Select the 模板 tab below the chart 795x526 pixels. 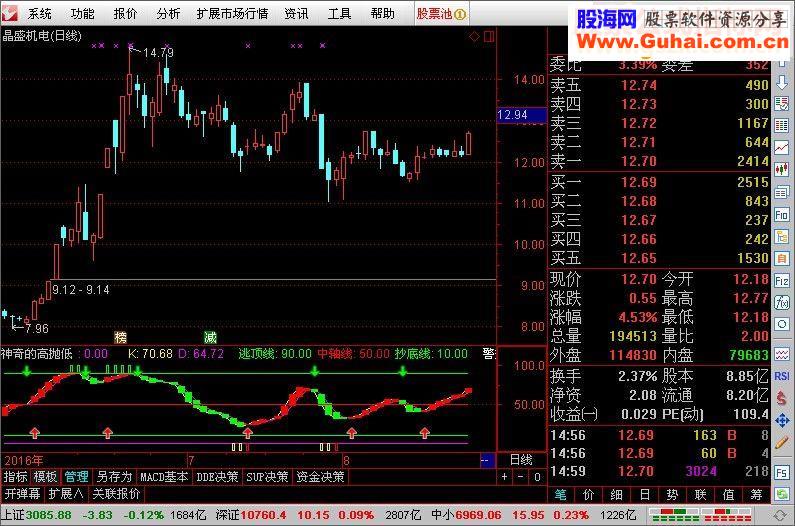coord(45,477)
